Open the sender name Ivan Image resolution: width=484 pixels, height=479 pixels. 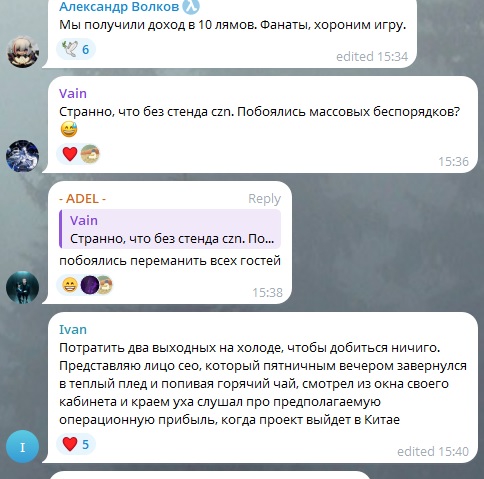point(73,329)
